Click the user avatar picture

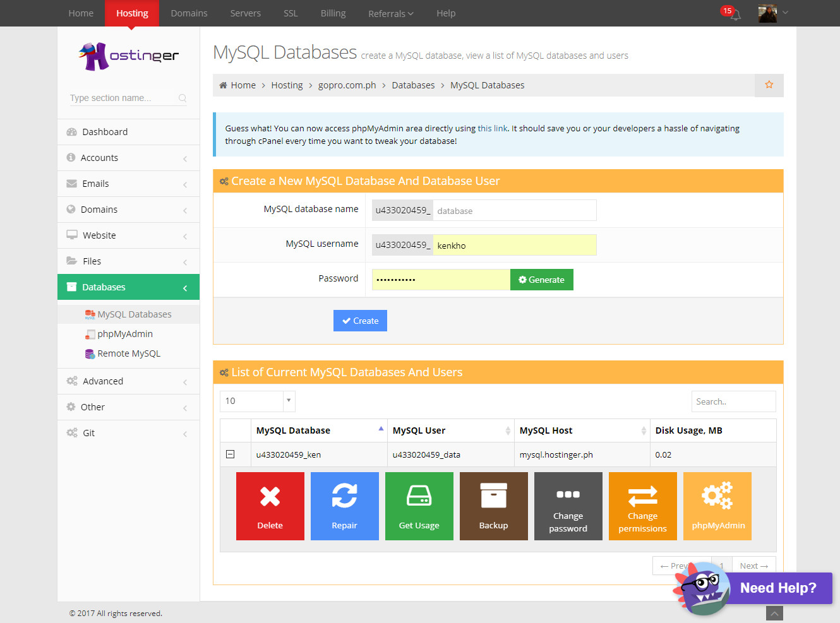pyautogui.click(x=767, y=13)
